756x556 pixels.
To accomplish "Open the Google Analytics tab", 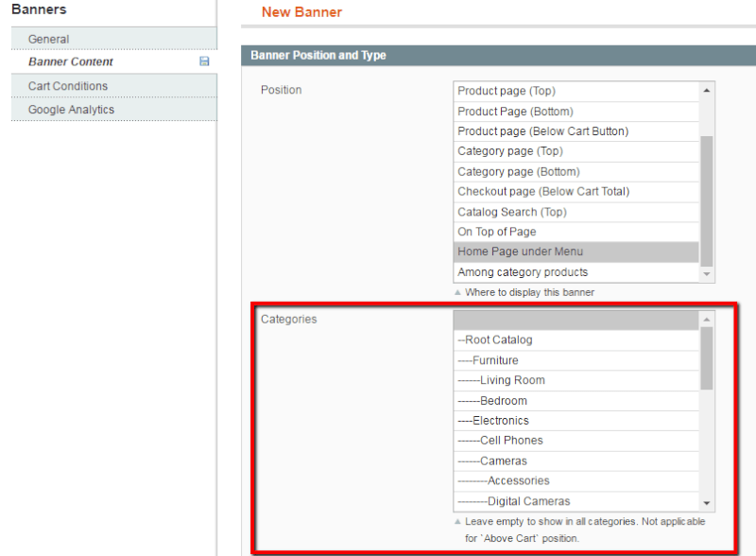I will 71,110.
